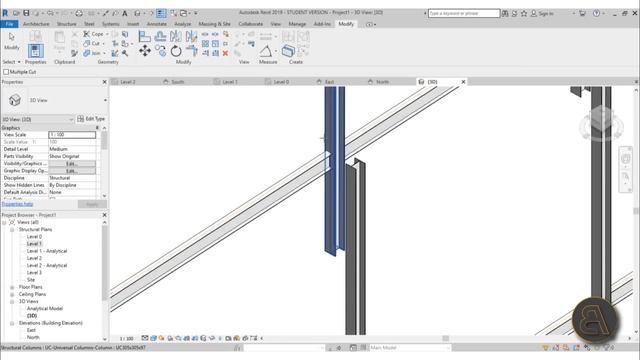This screenshot has width=640, height=360.
Task: Switch to the Architecture ribbon tab
Action: coord(36,24)
